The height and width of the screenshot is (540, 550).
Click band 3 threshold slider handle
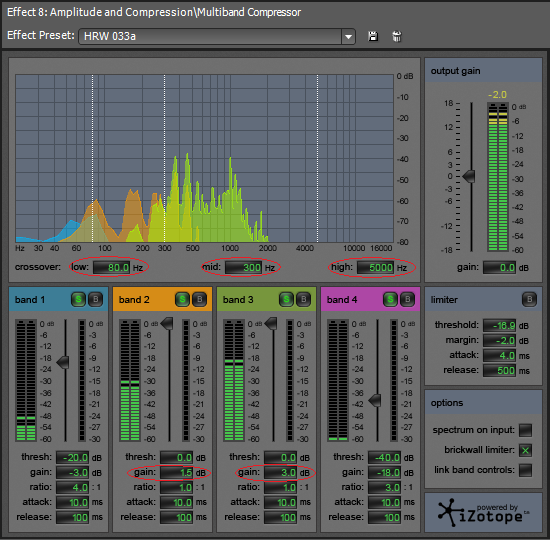click(271, 324)
